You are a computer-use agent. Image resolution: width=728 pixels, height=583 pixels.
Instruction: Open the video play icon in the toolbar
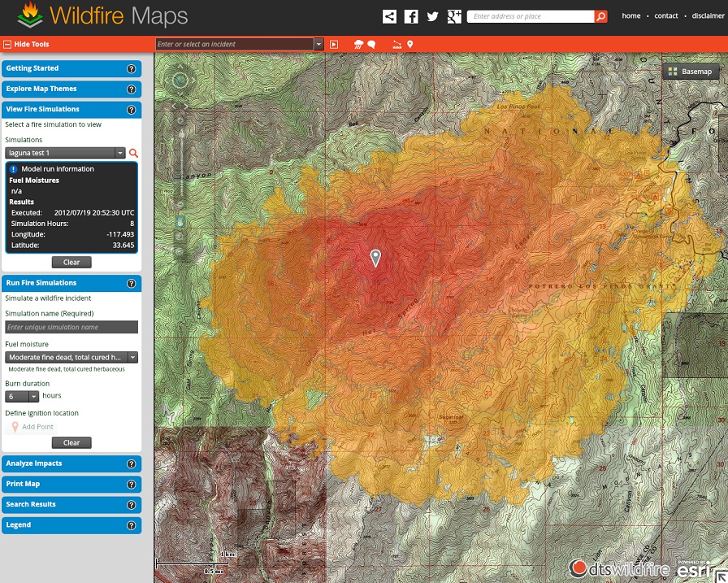334,44
